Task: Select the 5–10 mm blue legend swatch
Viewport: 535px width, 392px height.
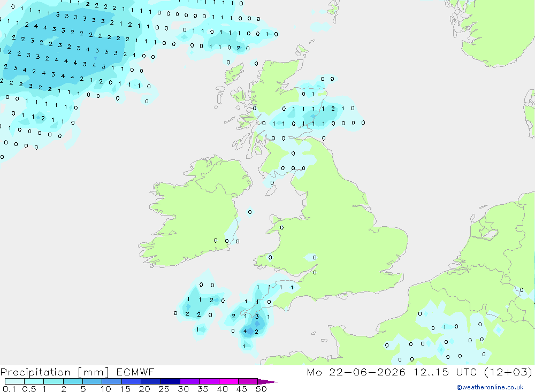Action: pyautogui.click(x=92, y=381)
